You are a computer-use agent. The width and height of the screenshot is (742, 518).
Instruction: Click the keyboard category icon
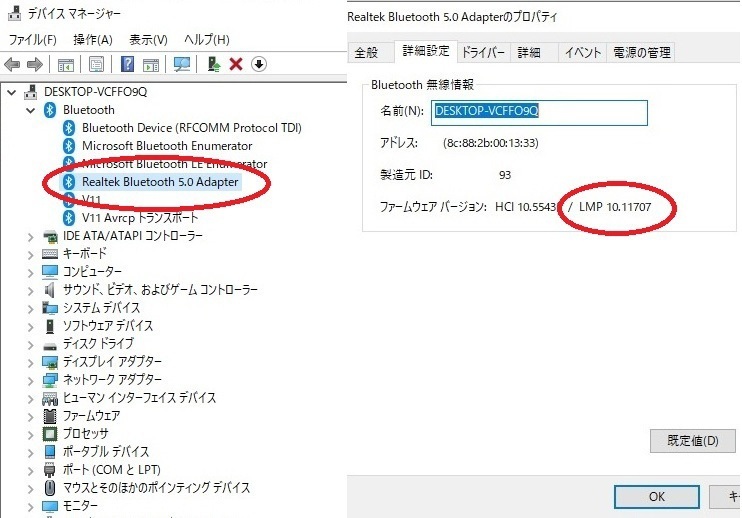tap(50, 254)
